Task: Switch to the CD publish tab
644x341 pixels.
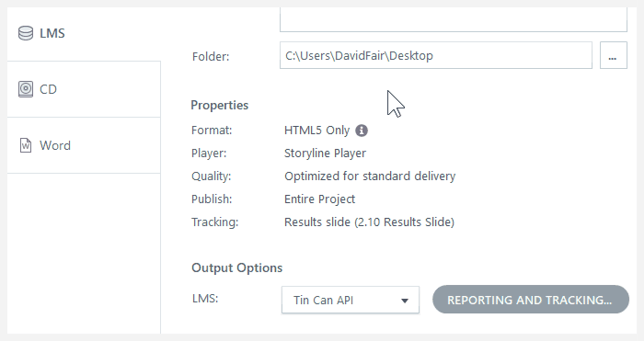Action: click(84, 89)
